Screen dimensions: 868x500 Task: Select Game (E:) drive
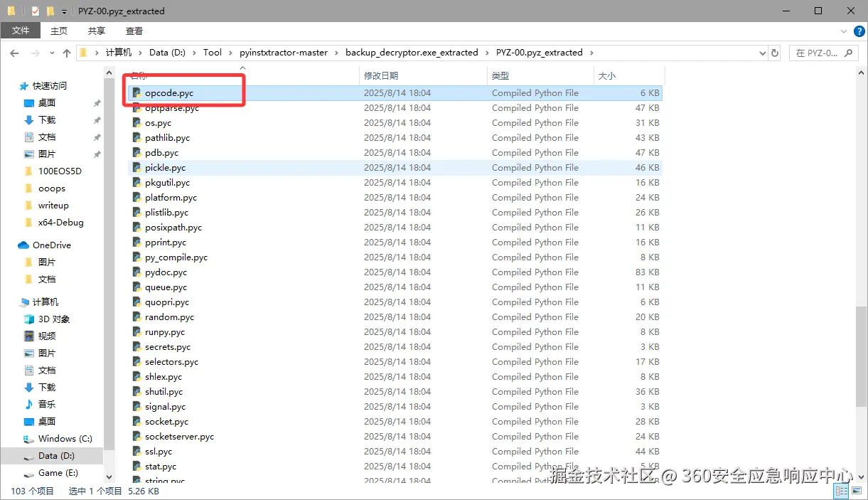click(58, 473)
